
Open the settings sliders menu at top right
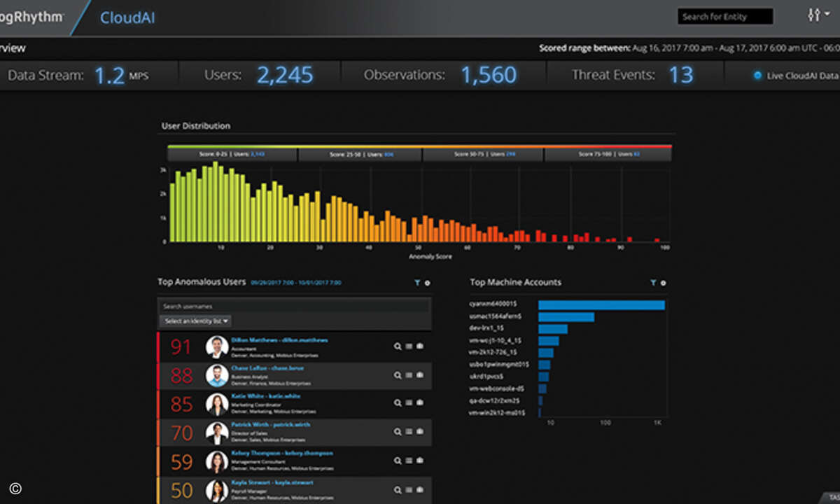pos(818,15)
